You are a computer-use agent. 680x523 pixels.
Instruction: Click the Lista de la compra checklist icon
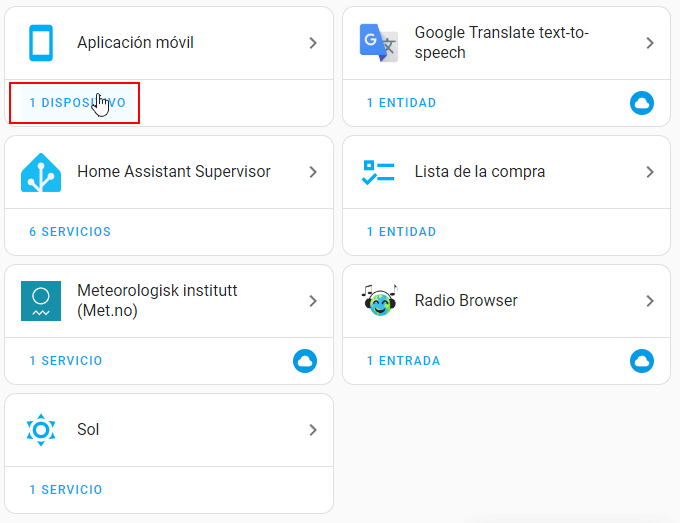coord(378,172)
